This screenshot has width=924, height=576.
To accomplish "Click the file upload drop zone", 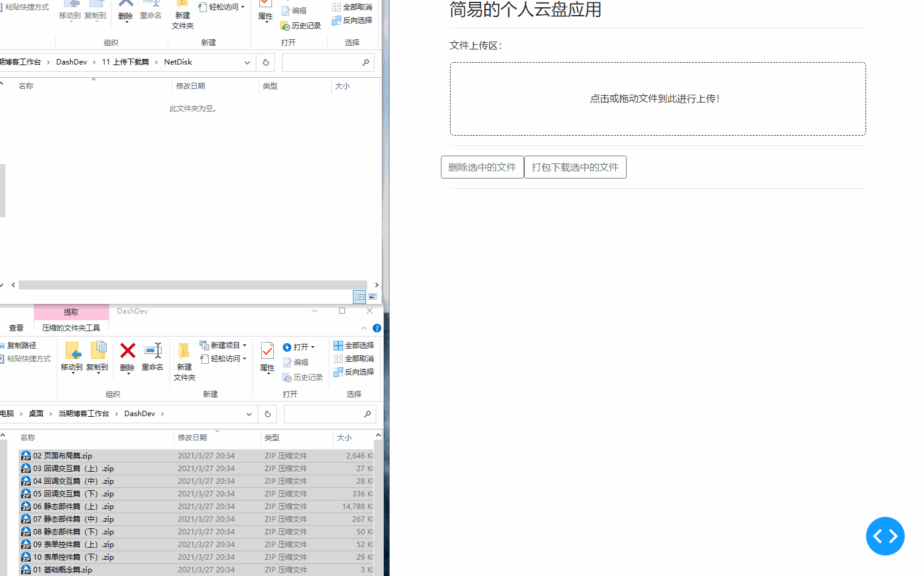I will tap(657, 99).
